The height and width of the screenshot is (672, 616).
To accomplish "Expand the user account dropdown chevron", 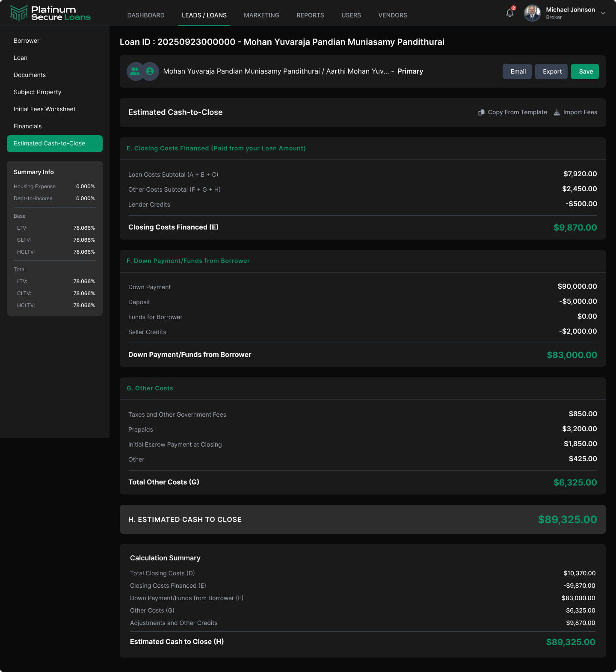I will 603,13.
